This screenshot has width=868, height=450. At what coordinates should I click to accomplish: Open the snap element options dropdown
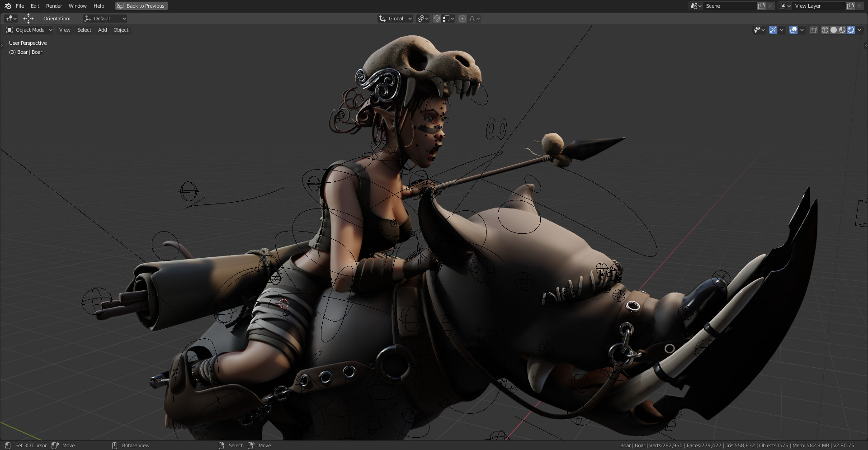[448, 19]
